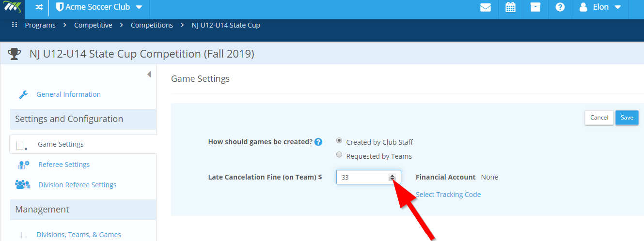Click the Save button

pos(627,118)
